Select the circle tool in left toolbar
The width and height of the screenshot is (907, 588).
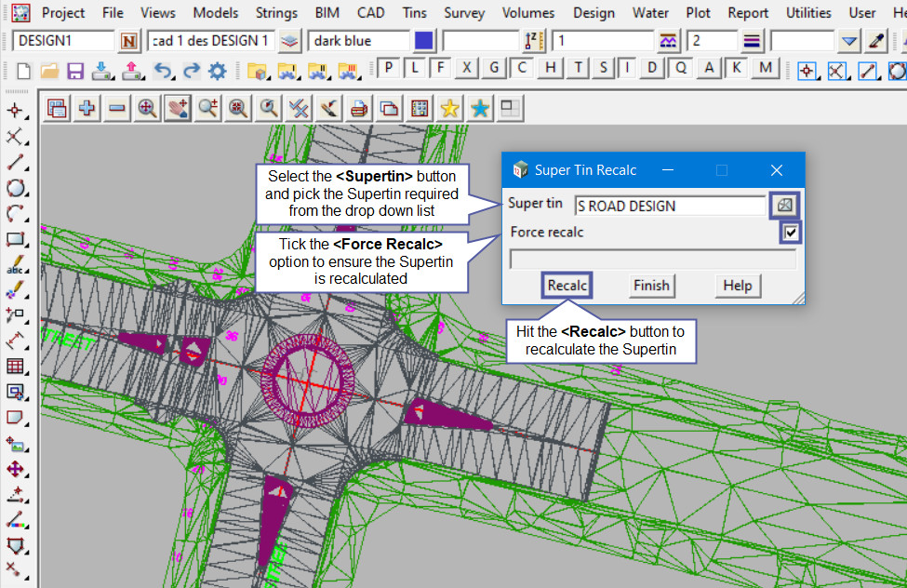click(15, 188)
